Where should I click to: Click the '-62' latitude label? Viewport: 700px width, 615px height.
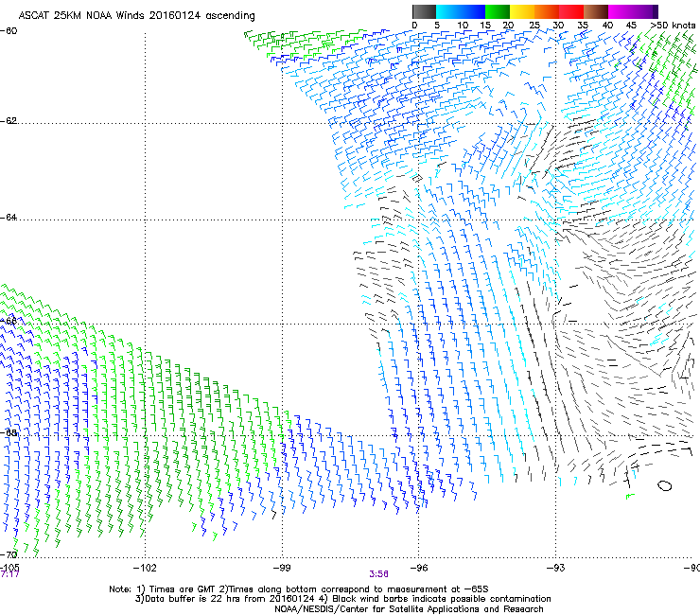(x=9, y=121)
